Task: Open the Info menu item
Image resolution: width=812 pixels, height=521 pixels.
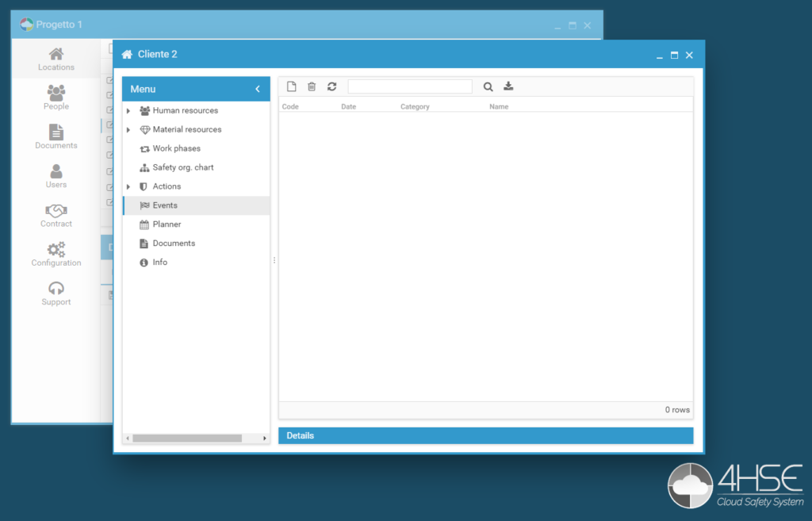Action: coord(160,262)
